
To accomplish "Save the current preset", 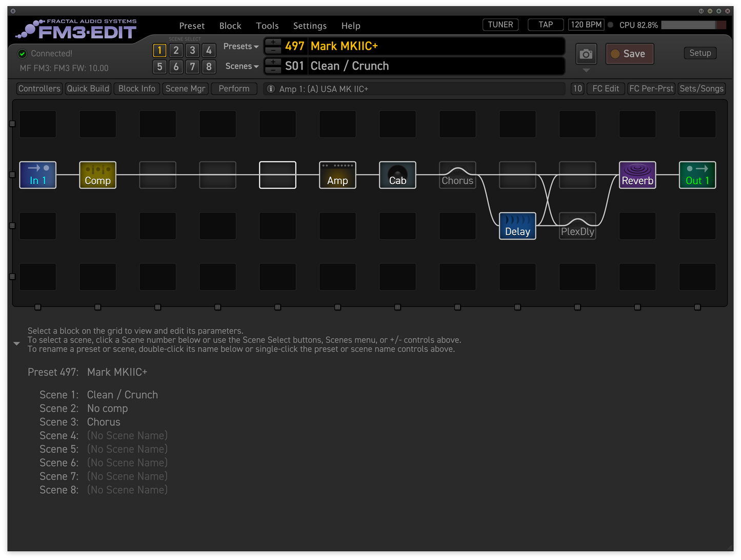I will point(630,53).
